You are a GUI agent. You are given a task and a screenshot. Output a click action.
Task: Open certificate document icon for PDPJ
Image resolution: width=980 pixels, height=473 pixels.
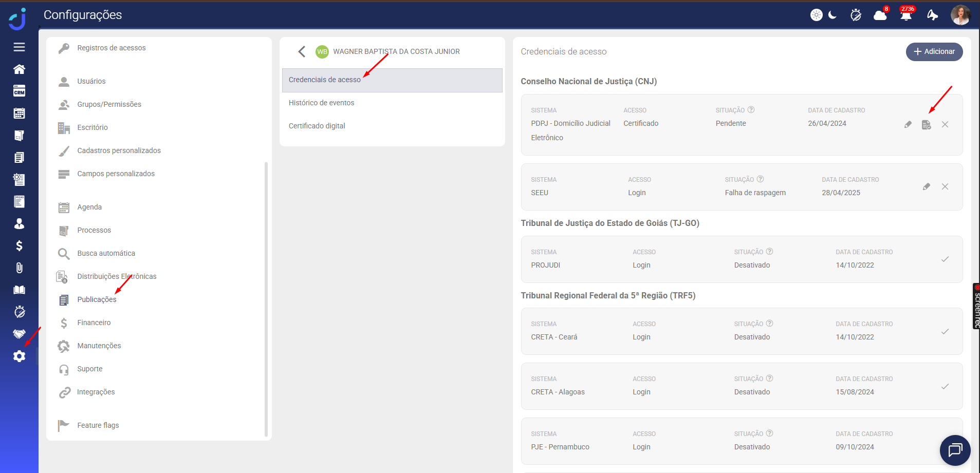click(926, 125)
